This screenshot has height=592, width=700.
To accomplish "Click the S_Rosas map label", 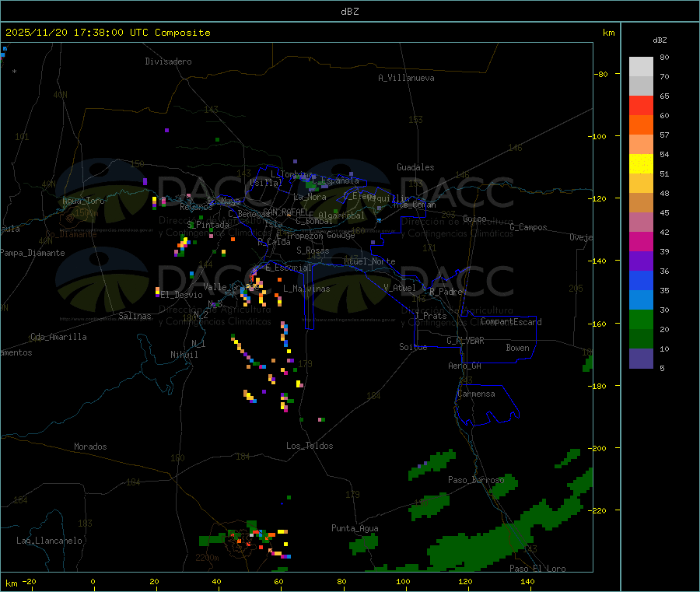I will point(313,250).
